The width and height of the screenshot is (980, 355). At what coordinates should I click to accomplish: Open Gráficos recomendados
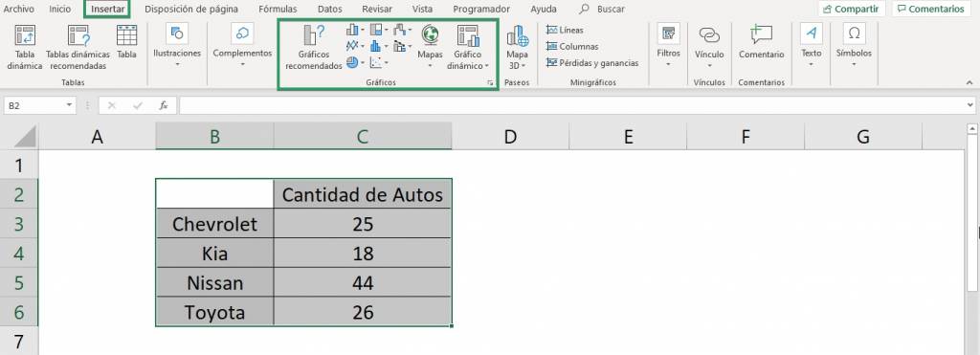pyautogui.click(x=314, y=48)
